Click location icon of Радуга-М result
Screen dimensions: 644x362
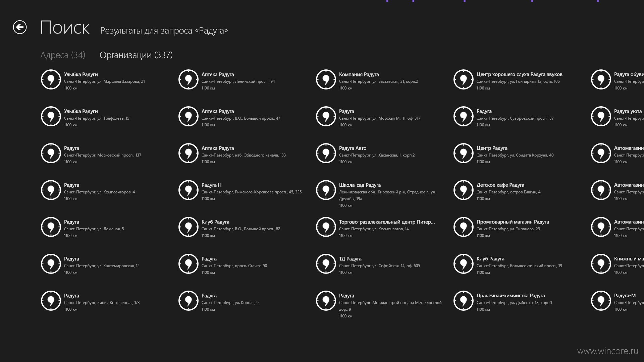[601, 301]
